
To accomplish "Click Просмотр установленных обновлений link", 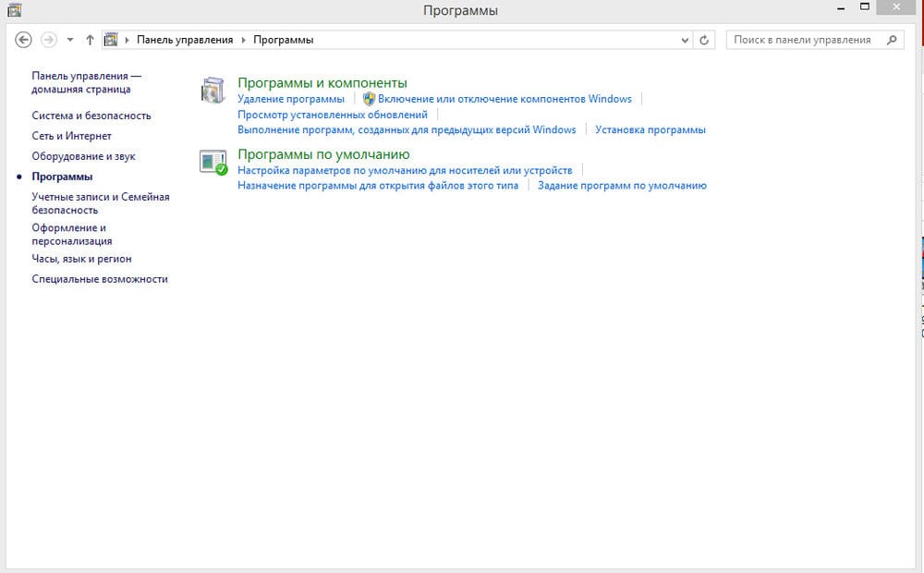I will [333, 115].
